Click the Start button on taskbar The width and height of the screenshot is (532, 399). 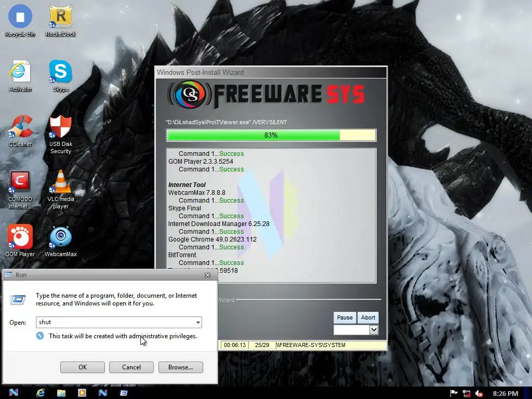coord(14,393)
